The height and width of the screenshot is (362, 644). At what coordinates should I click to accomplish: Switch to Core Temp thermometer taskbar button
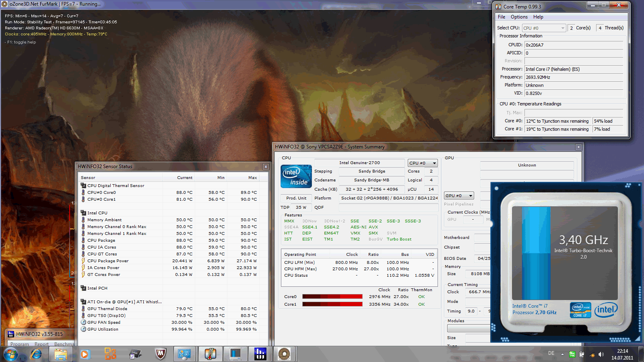click(210, 354)
